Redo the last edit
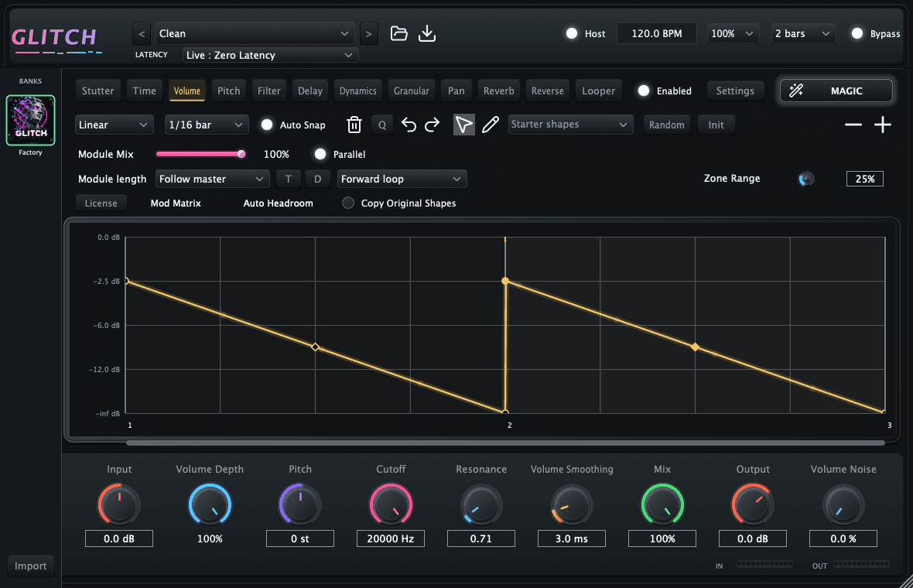The height and width of the screenshot is (588, 913). (432, 125)
